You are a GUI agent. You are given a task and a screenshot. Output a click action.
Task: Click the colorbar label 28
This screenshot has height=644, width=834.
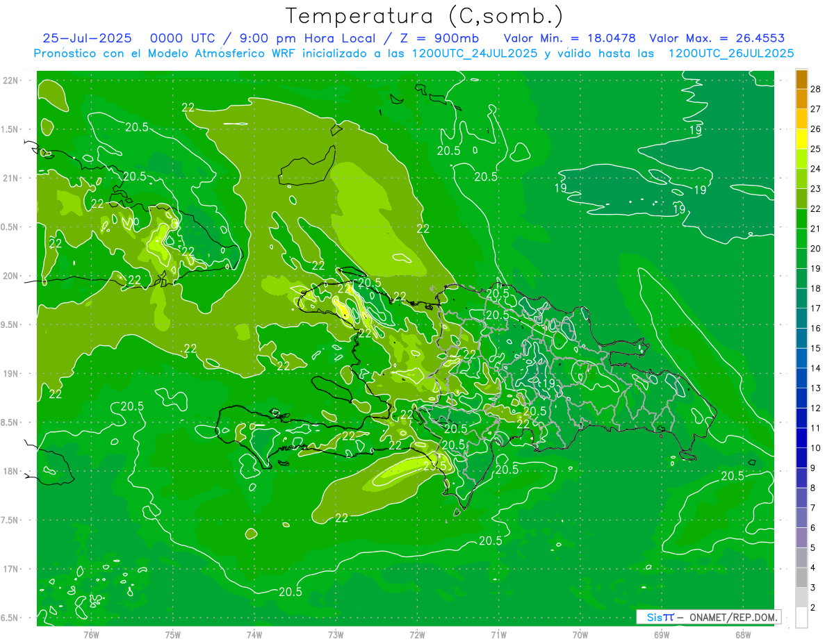815,89
